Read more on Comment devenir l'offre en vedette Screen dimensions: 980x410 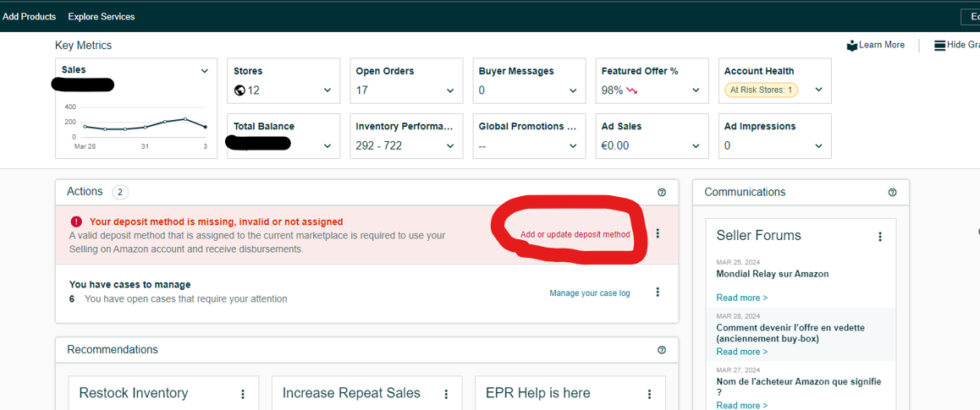click(x=742, y=352)
